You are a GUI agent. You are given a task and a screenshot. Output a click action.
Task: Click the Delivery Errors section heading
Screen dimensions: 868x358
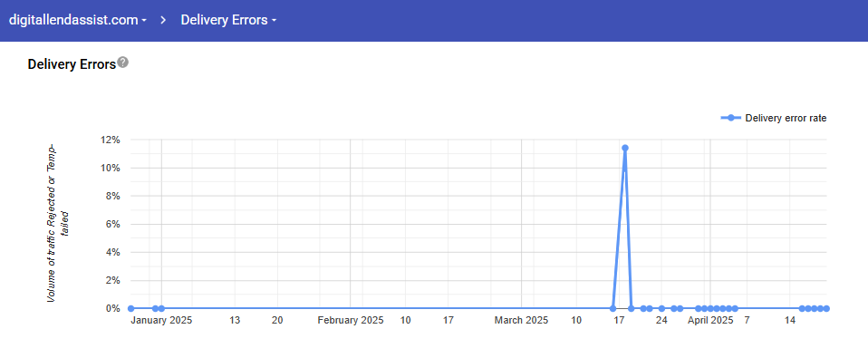point(72,64)
